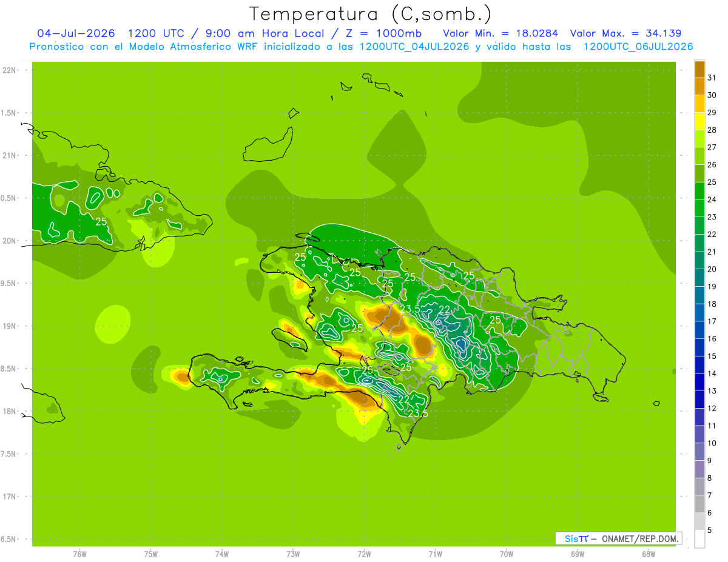Click the '1.5N' latitude axis label
The height and width of the screenshot is (562, 728).
9,113
